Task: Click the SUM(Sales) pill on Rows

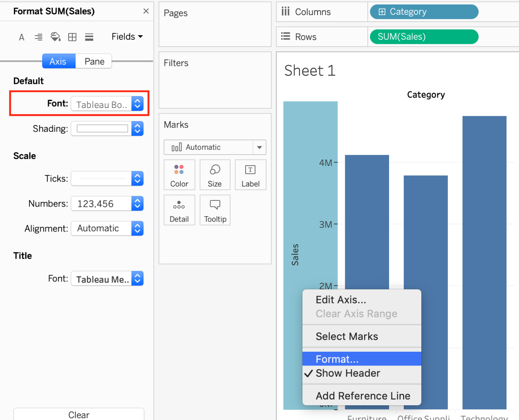Action: coord(424,37)
